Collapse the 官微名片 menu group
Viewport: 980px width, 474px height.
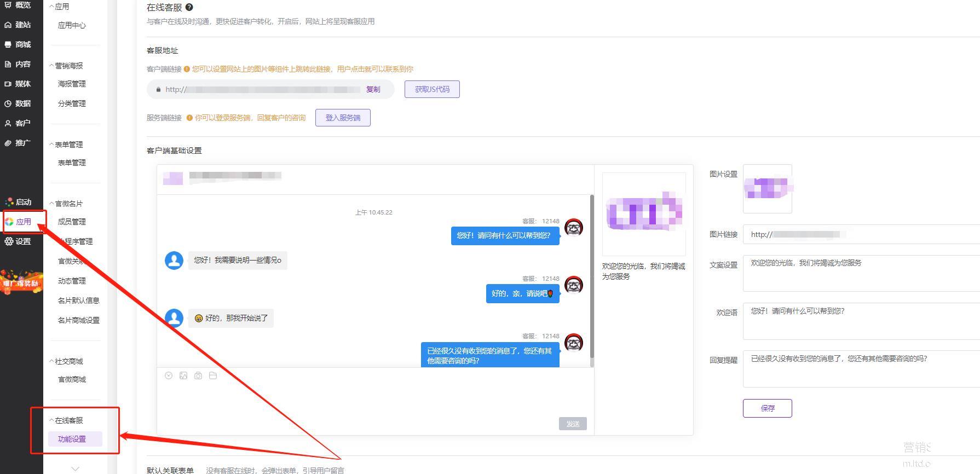66,204
